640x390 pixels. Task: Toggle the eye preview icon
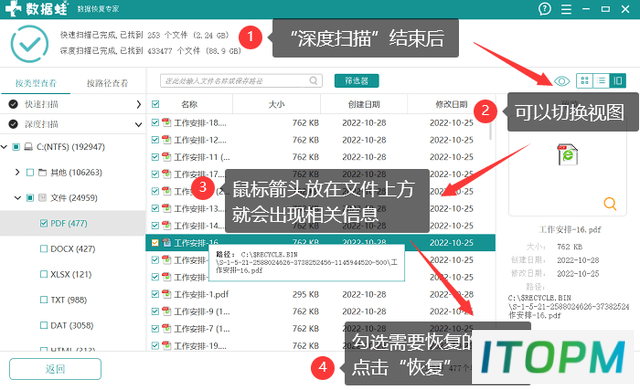(562, 81)
